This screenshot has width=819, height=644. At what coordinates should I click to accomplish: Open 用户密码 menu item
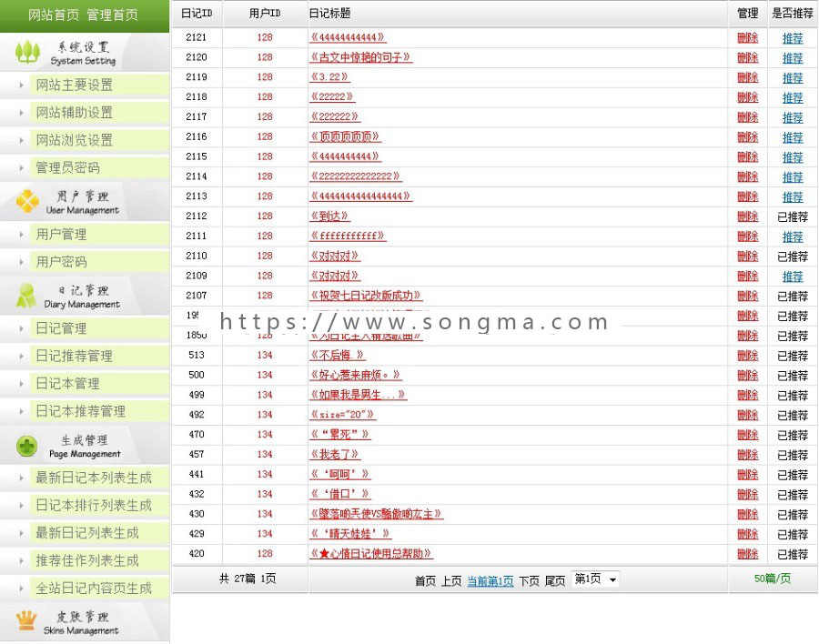coord(61,262)
